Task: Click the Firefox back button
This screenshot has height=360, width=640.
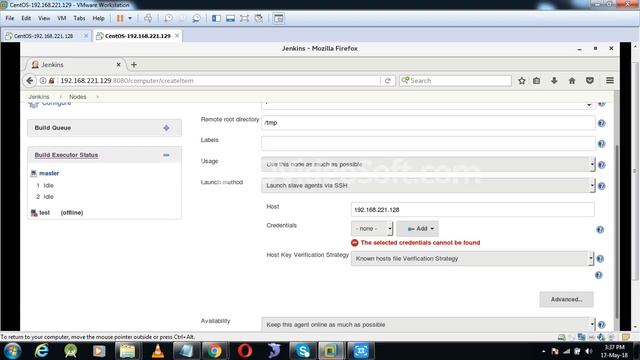Action: coord(30,80)
